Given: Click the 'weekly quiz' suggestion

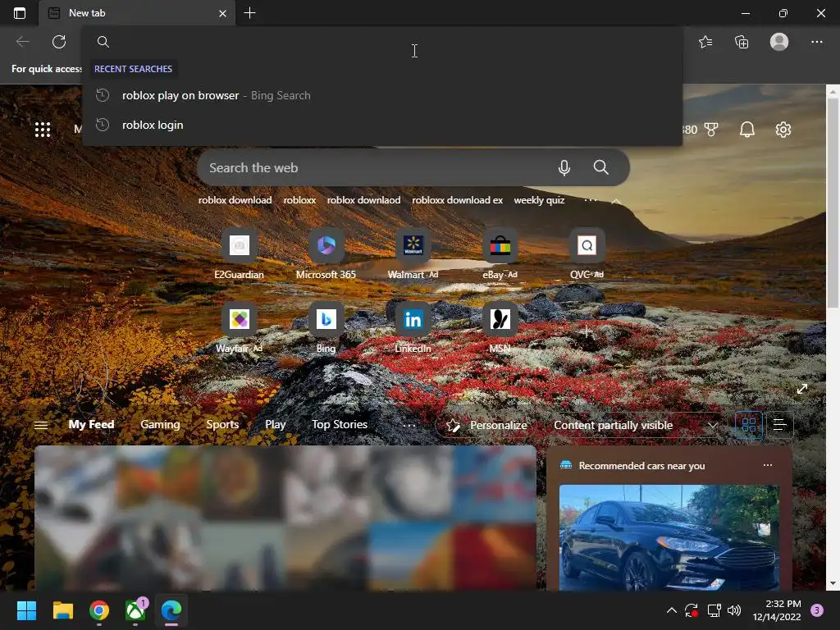Looking at the screenshot, I should tap(539, 200).
